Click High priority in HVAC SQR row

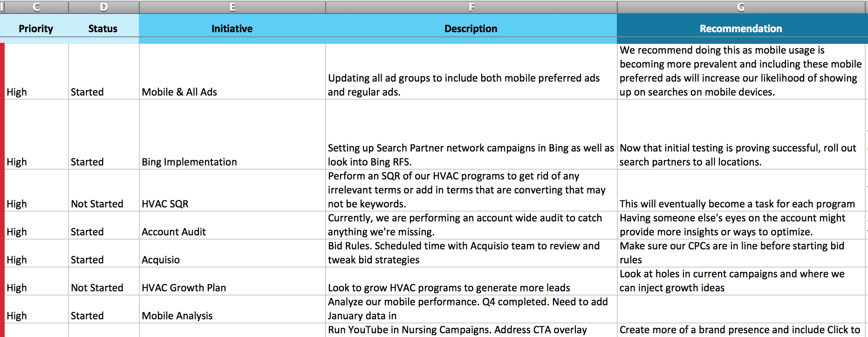pos(36,190)
